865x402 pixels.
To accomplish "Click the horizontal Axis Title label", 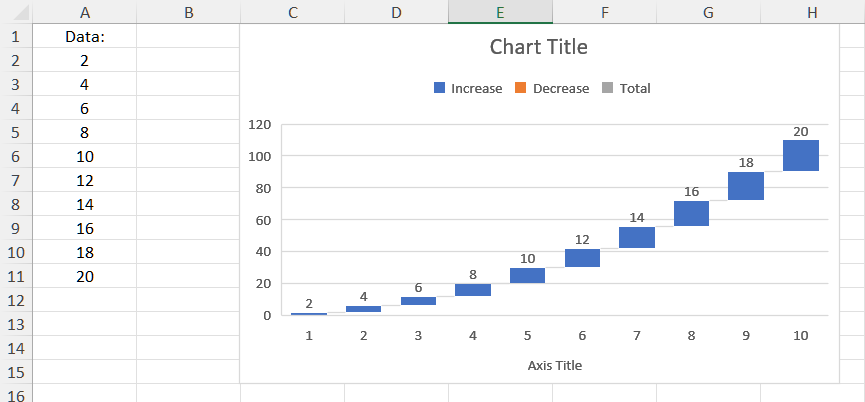I will (x=554, y=365).
